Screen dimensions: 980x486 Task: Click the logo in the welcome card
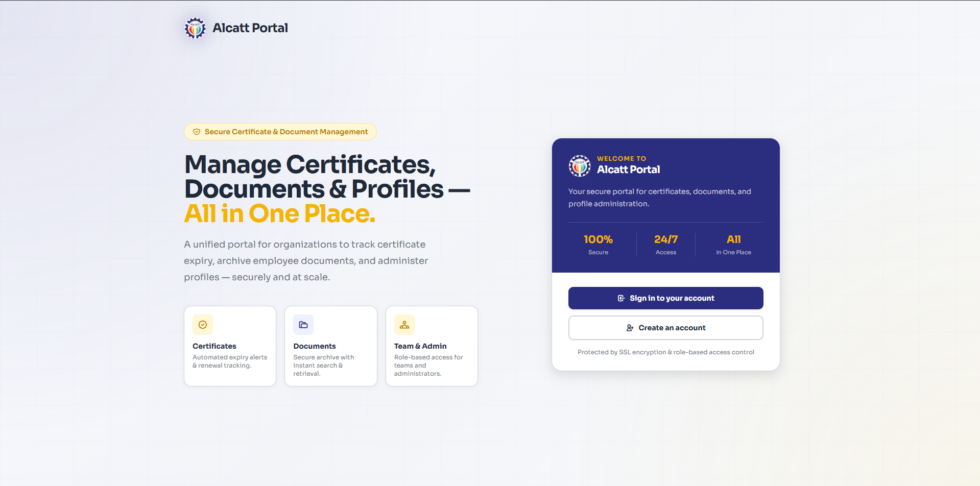(x=580, y=166)
